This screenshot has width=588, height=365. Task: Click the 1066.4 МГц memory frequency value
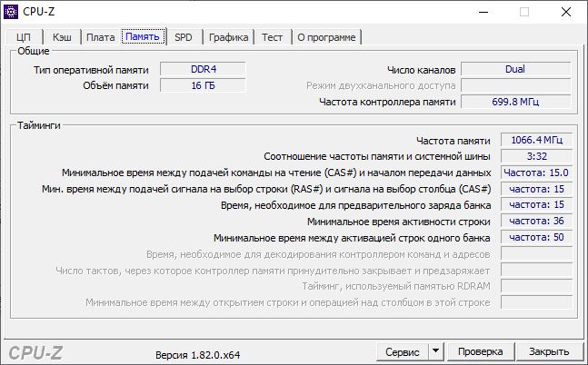[x=536, y=140]
